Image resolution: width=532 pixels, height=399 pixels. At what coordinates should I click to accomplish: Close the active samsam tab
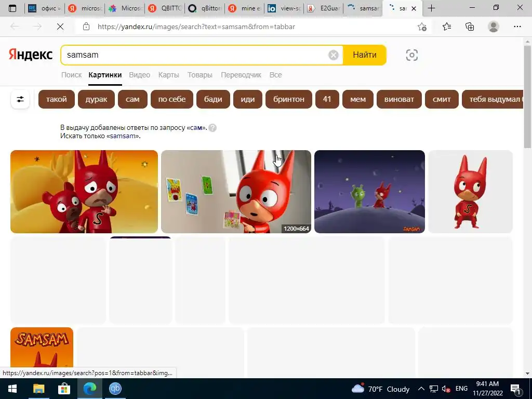click(x=414, y=8)
